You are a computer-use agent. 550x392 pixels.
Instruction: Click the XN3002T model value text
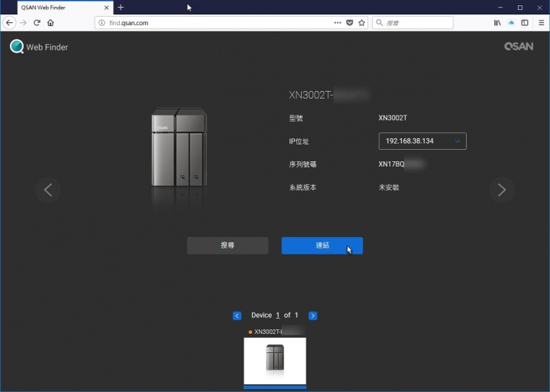(x=393, y=118)
